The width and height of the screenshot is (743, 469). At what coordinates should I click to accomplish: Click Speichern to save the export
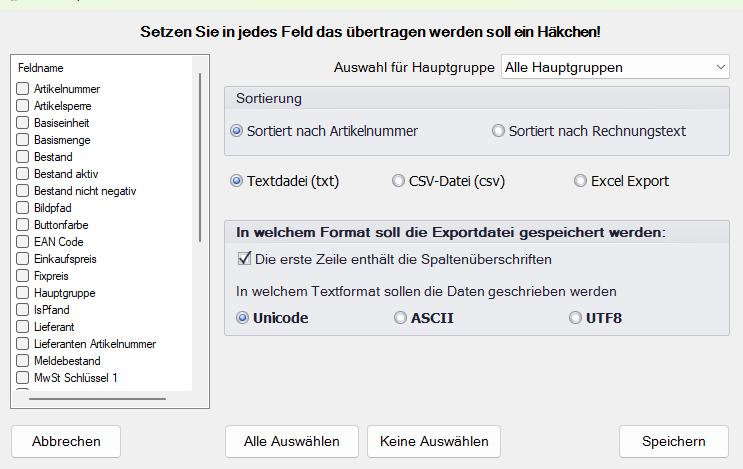pyautogui.click(x=673, y=441)
